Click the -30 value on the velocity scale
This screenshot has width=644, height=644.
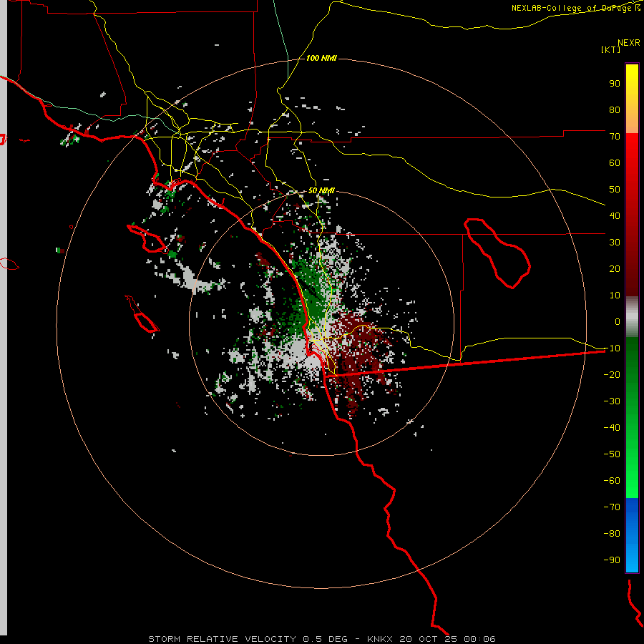pyautogui.click(x=612, y=401)
